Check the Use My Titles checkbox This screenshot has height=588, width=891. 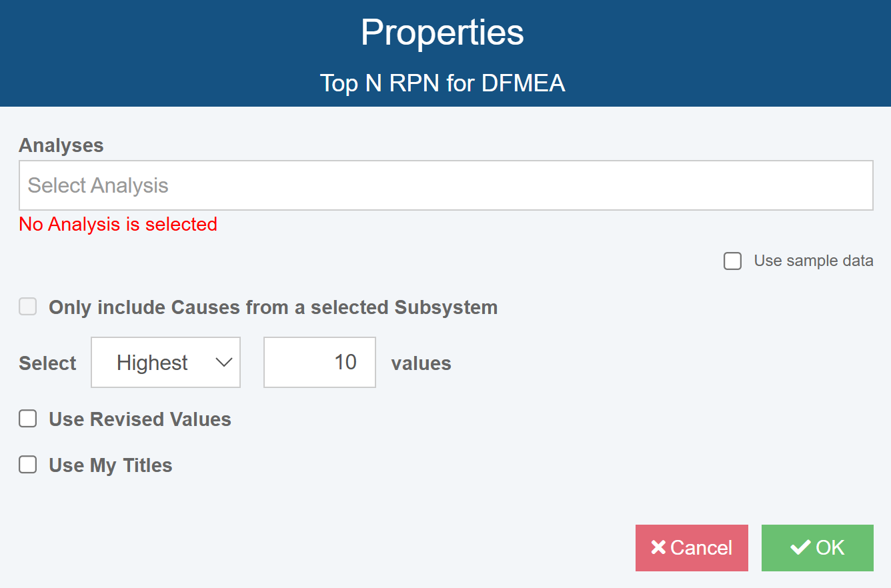coord(27,465)
